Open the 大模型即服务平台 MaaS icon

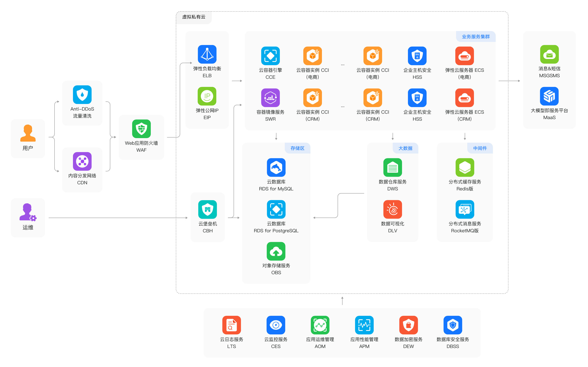pos(549,96)
